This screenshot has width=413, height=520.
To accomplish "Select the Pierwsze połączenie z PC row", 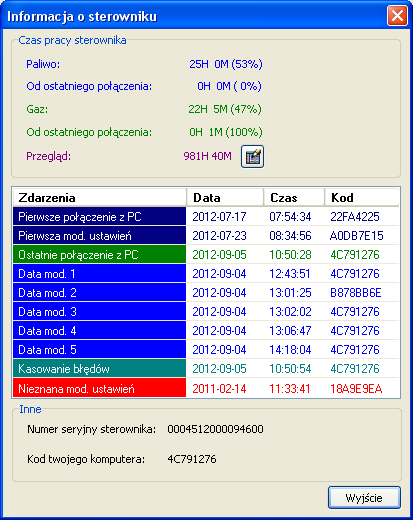I will (206, 217).
